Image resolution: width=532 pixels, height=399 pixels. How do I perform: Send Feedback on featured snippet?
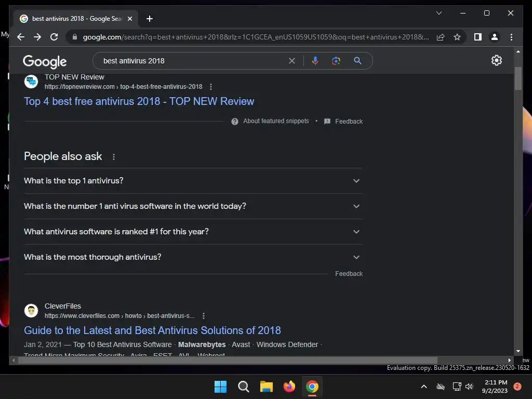(x=343, y=122)
